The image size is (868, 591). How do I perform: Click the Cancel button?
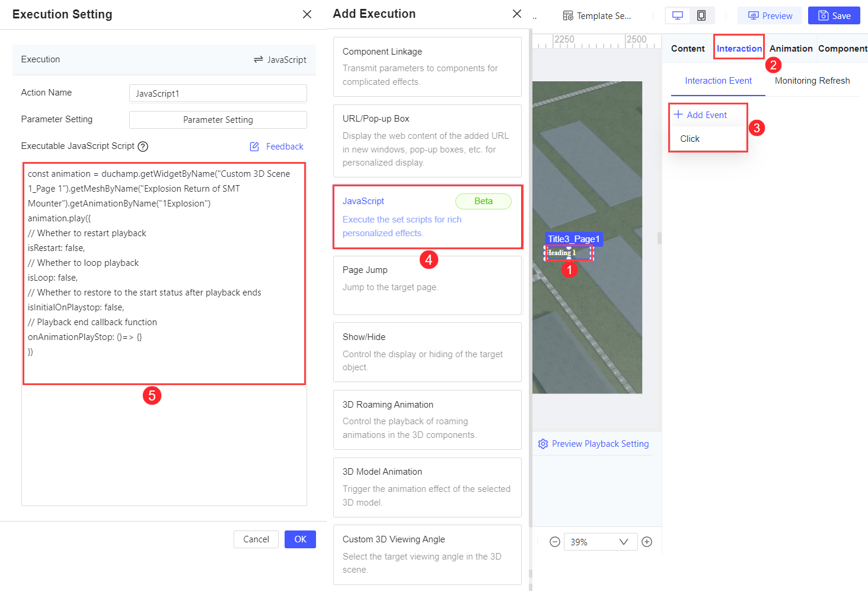point(256,539)
